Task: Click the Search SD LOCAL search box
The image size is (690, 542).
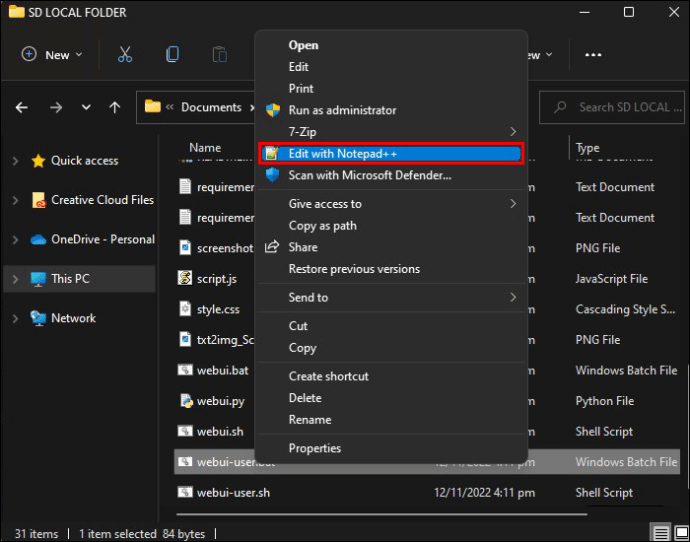Action: [620, 107]
